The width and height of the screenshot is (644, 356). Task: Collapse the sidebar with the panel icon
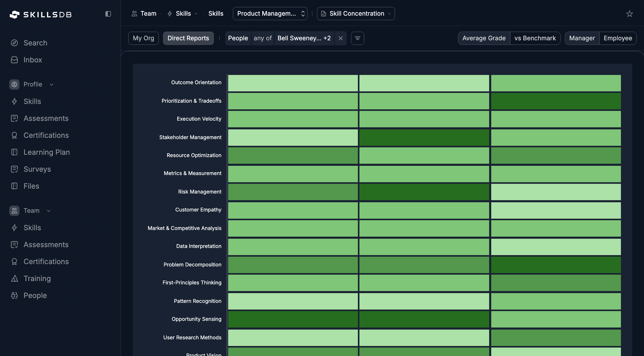pos(108,14)
